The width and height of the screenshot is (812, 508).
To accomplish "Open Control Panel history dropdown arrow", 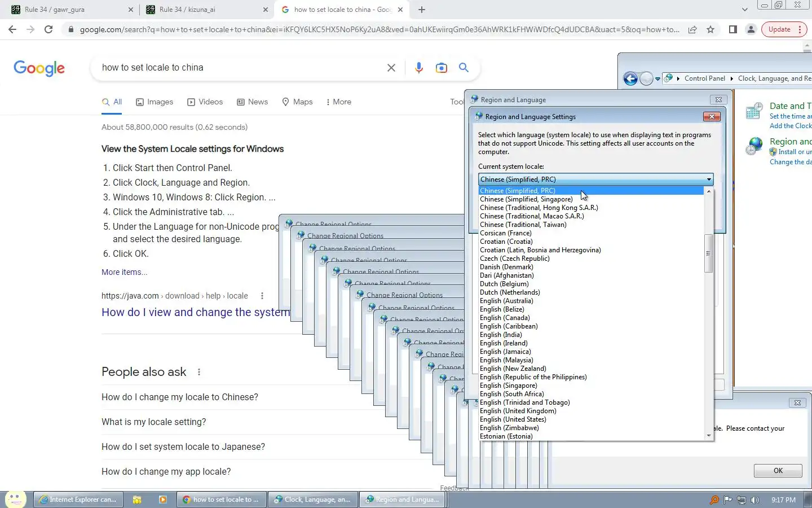I will click(x=657, y=79).
